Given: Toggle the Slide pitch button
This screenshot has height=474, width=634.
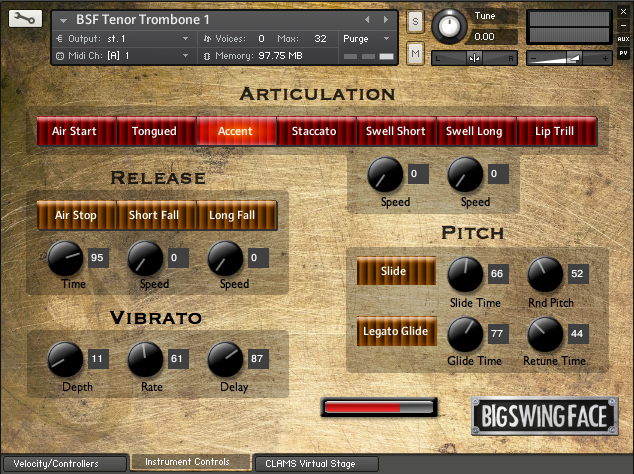Looking at the screenshot, I should [396, 271].
